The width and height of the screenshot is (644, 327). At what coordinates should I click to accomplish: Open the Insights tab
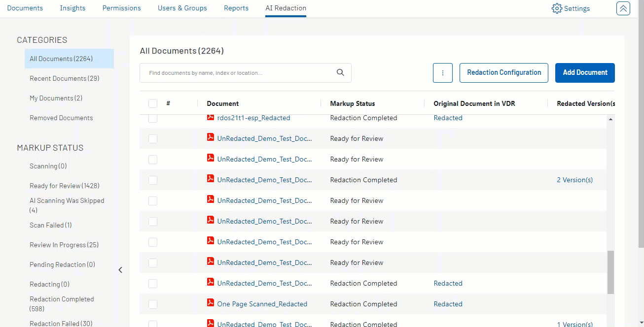tap(72, 8)
